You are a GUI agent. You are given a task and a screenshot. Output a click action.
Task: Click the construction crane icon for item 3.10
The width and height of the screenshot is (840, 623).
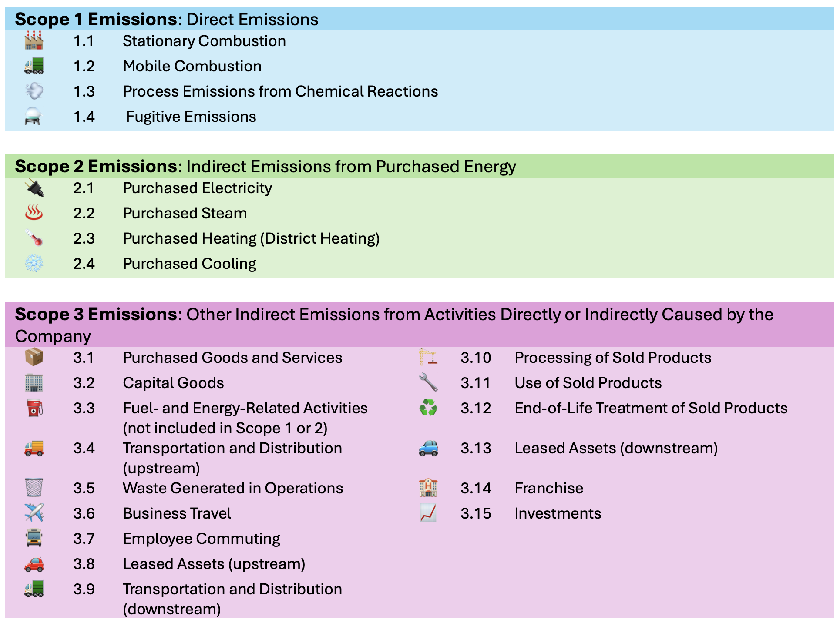tap(428, 358)
